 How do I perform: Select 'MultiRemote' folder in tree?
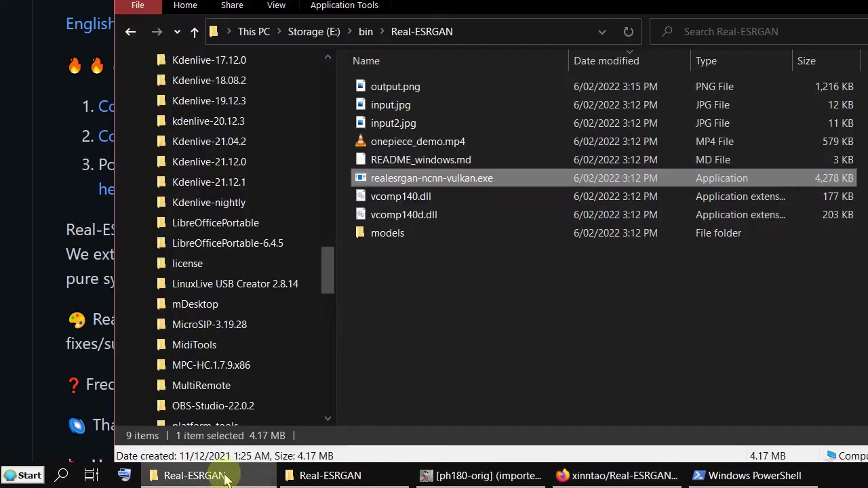click(x=201, y=386)
